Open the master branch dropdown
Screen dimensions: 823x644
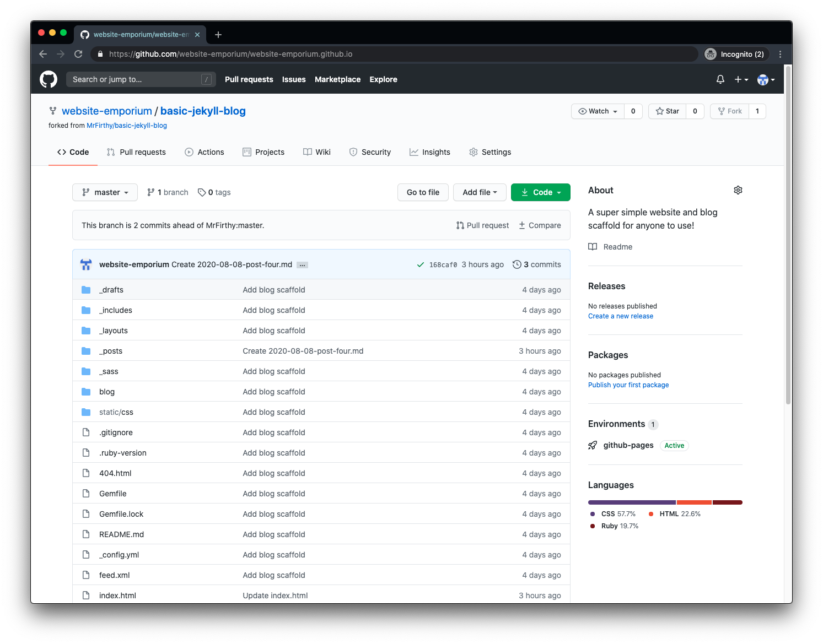pyautogui.click(x=105, y=192)
